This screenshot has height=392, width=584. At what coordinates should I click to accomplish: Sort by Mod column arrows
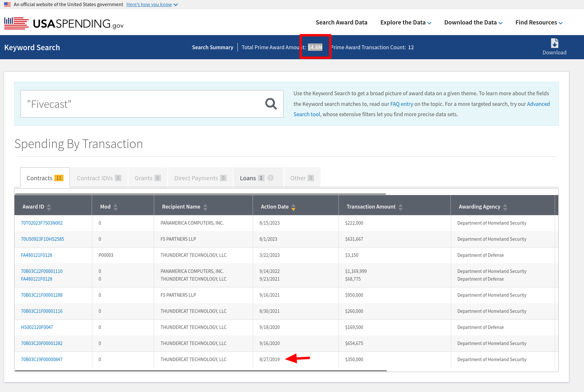tap(116, 207)
